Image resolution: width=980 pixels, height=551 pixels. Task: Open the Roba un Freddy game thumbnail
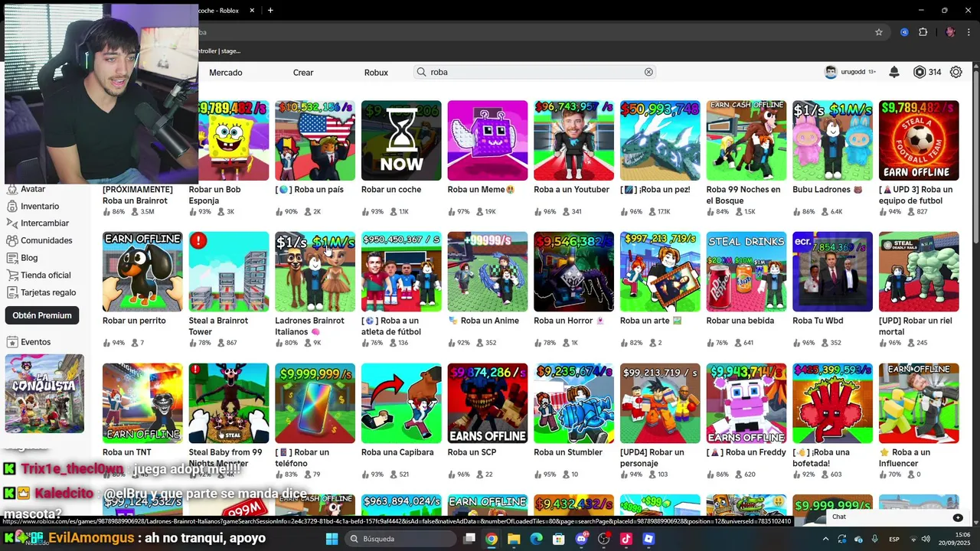(746, 403)
